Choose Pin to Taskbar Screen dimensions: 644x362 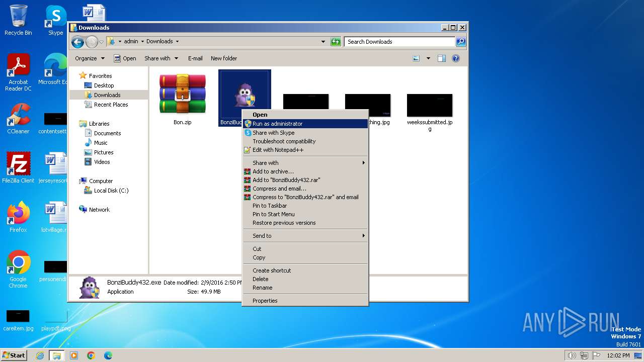pos(305,206)
